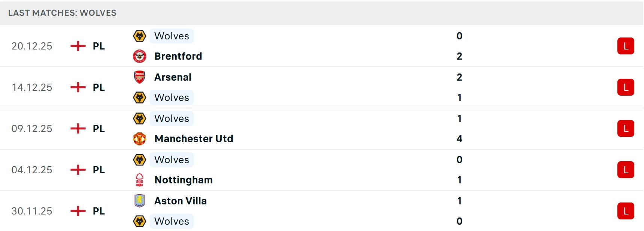Open the Brentford team link

click(x=178, y=56)
